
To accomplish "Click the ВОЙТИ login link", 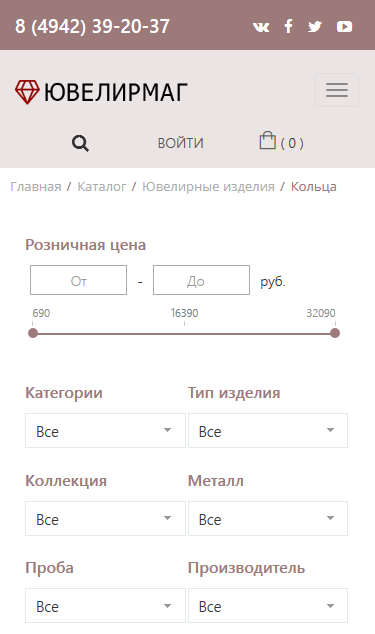I will (180, 143).
